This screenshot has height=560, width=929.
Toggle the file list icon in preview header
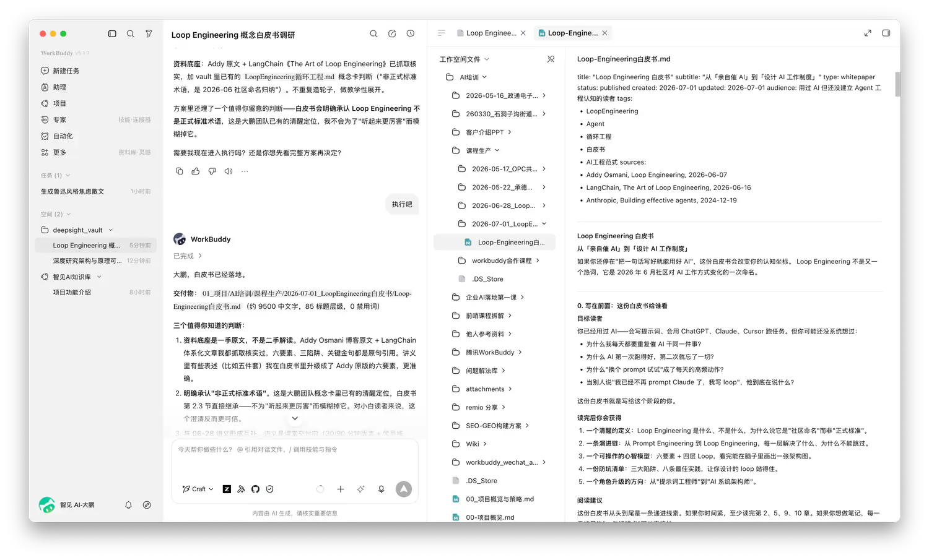coord(442,33)
